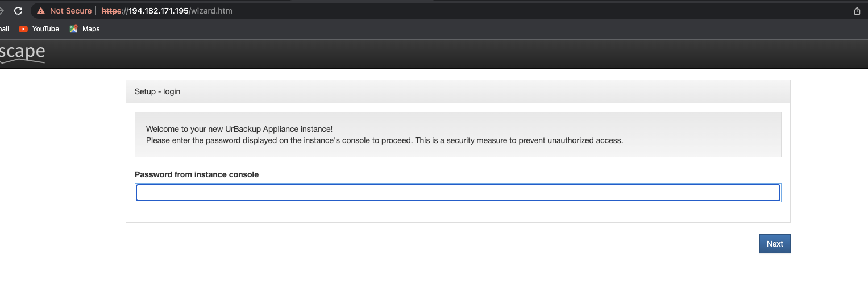Focus the password from instance console field

pyautogui.click(x=458, y=193)
